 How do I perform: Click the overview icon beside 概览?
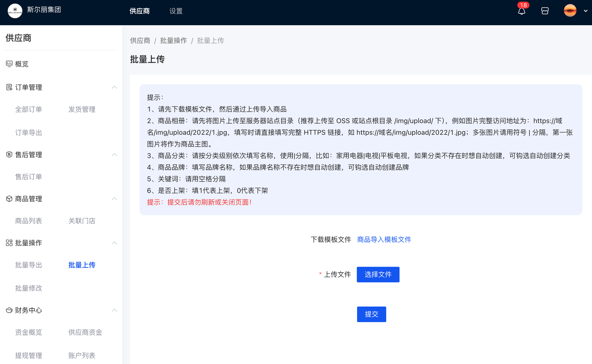(x=9, y=64)
